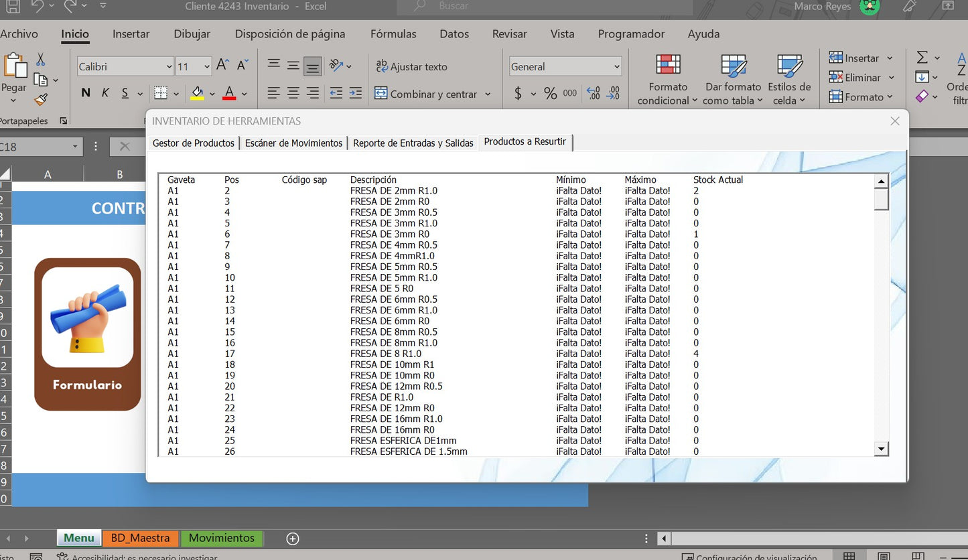Decrease decimal places icon

(x=613, y=94)
